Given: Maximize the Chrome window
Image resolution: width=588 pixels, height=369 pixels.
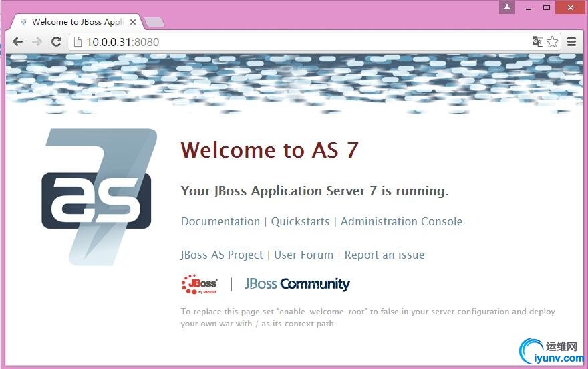Looking at the screenshot, I should [x=547, y=7].
